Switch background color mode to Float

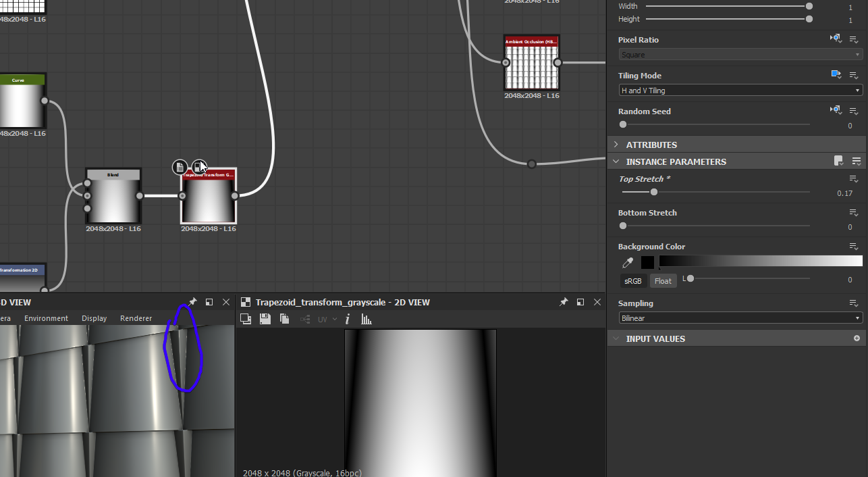click(x=663, y=280)
